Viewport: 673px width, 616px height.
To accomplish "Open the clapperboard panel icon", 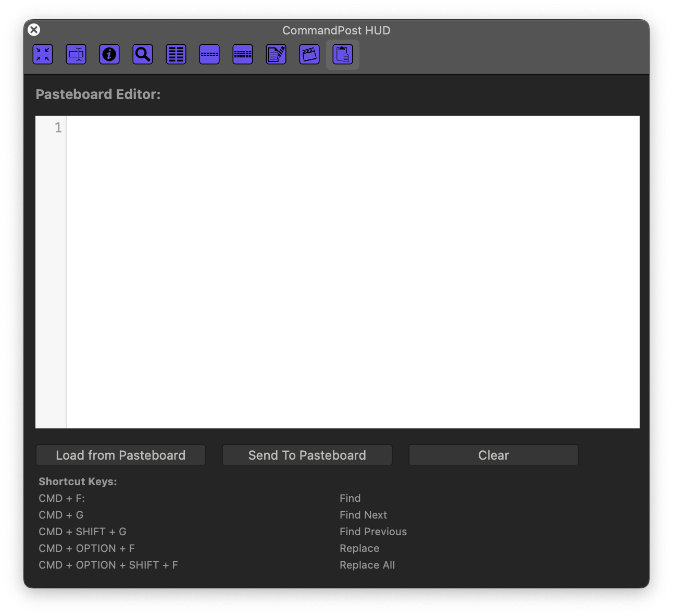I will click(309, 54).
